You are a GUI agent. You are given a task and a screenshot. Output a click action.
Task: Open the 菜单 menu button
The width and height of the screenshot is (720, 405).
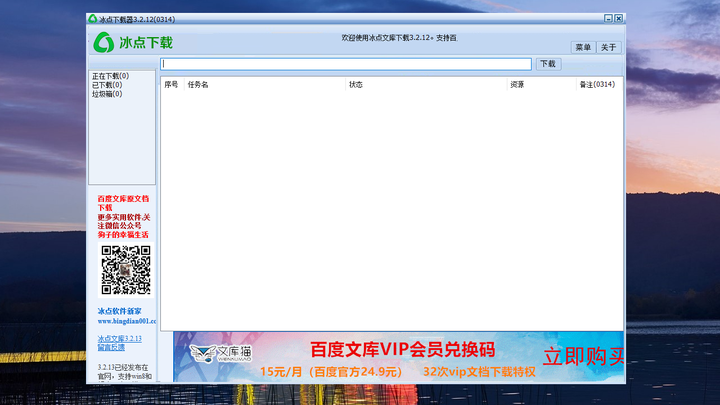tap(583, 47)
